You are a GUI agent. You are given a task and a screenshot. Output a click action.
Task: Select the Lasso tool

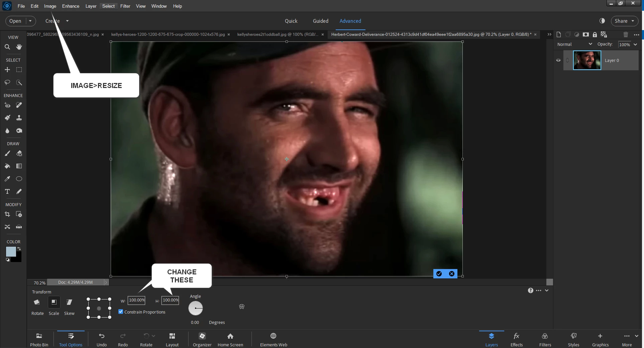[x=7, y=82]
